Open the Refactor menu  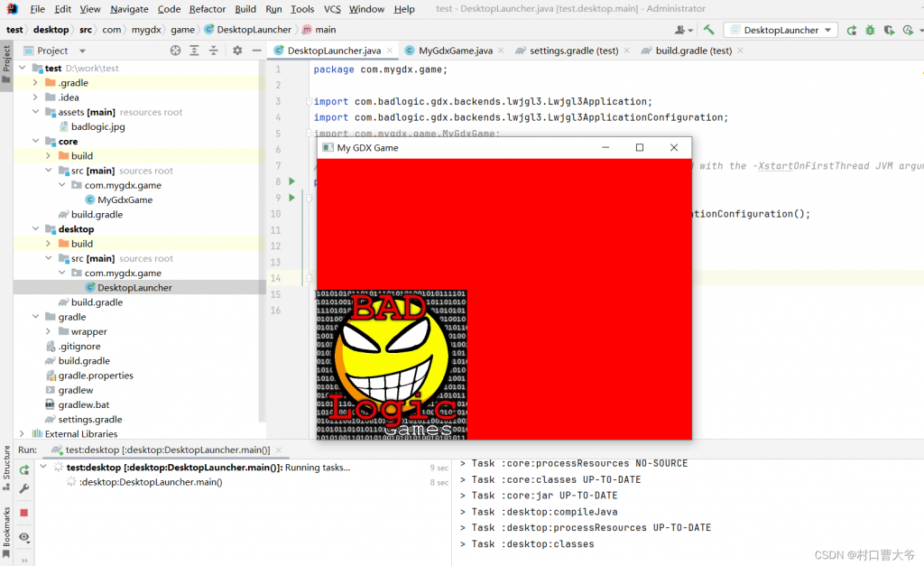tap(208, 9)
